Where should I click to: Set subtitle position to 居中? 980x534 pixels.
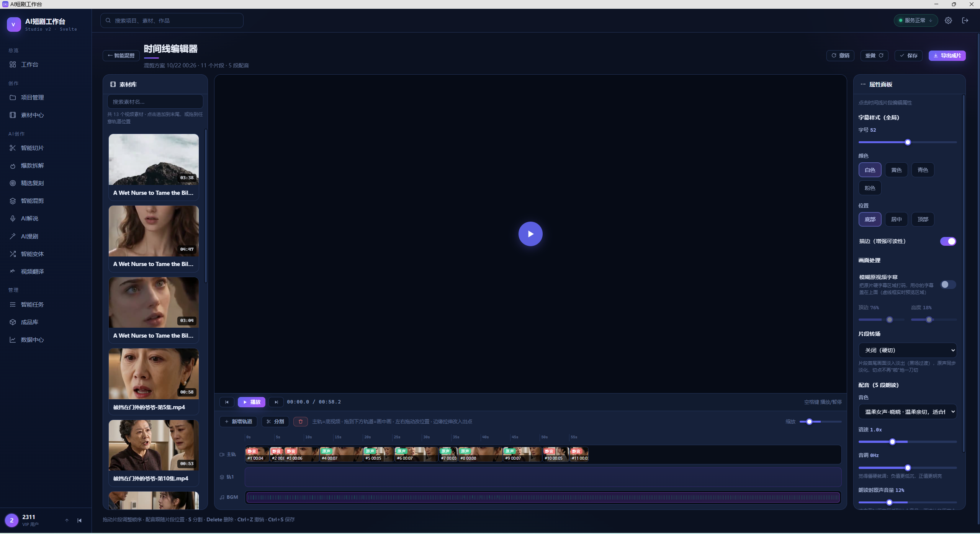[x=896, y=219]
